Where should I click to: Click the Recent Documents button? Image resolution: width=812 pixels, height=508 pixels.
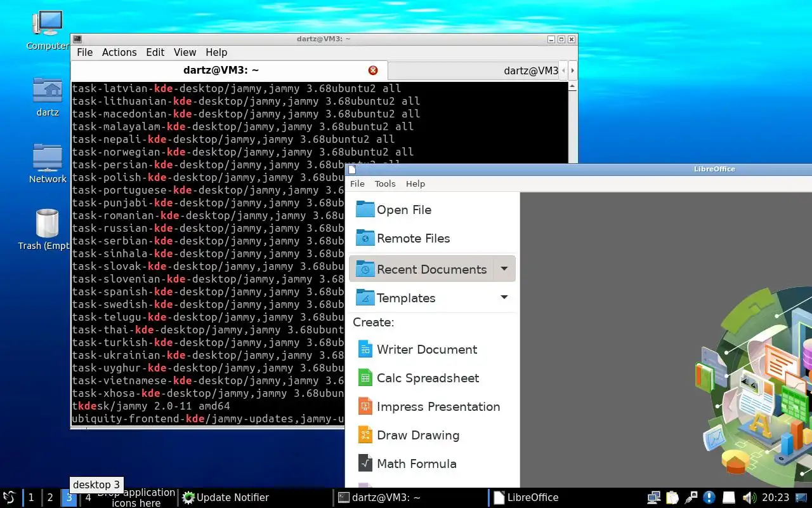(x=421, y=269)
